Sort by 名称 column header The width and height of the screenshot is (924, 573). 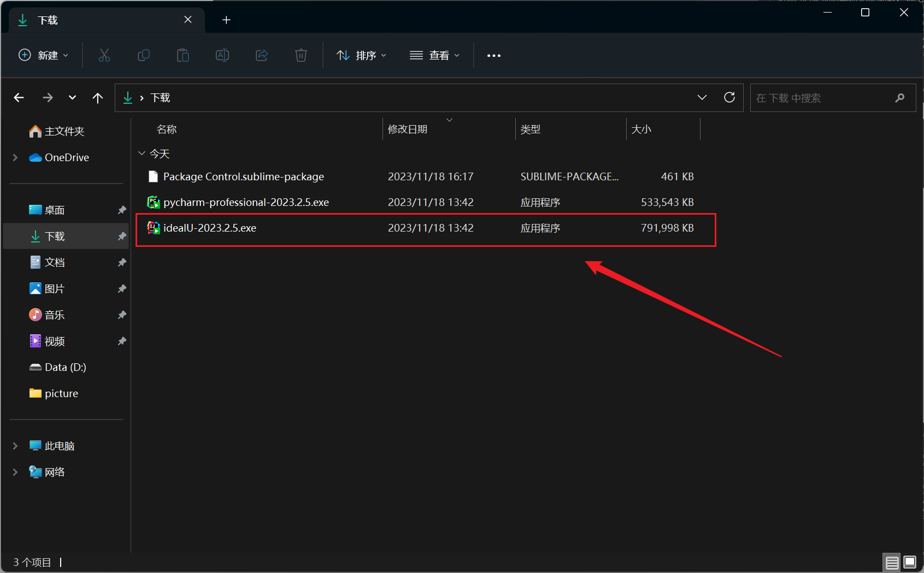[167, 129]
